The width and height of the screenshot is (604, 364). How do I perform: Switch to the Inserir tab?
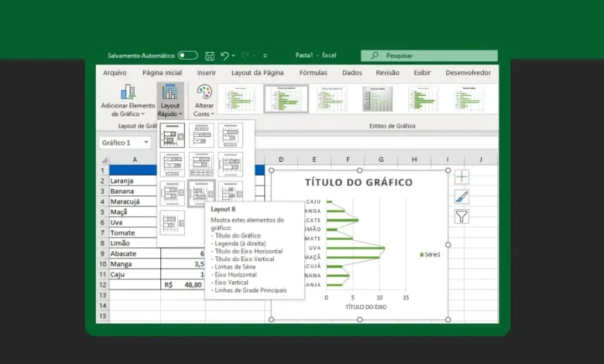[207, 73]
